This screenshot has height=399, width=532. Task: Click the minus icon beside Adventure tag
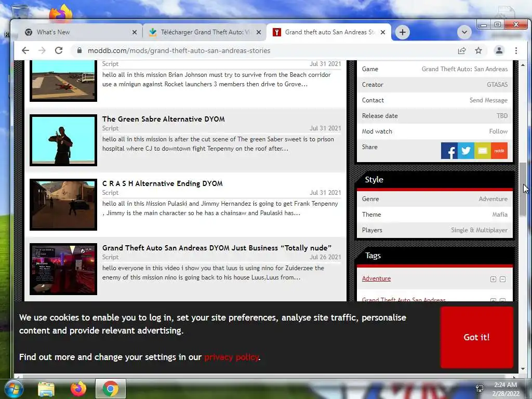503,279
